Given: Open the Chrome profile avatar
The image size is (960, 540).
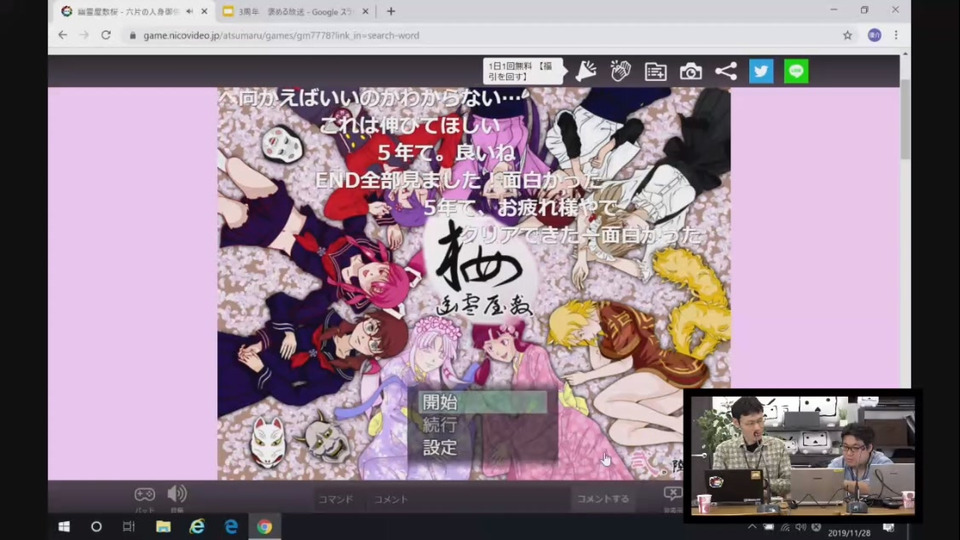Looking at the screenshot, I should click(x=874, y=36).
